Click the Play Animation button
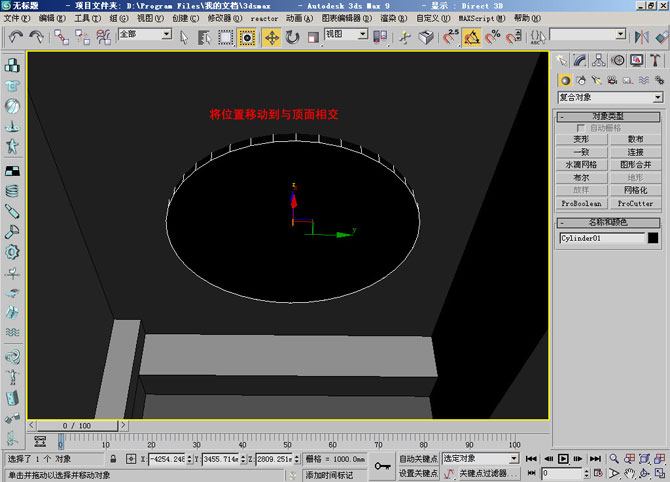The height and width of the screenshot is (482, 670). [x=563, y=459]
